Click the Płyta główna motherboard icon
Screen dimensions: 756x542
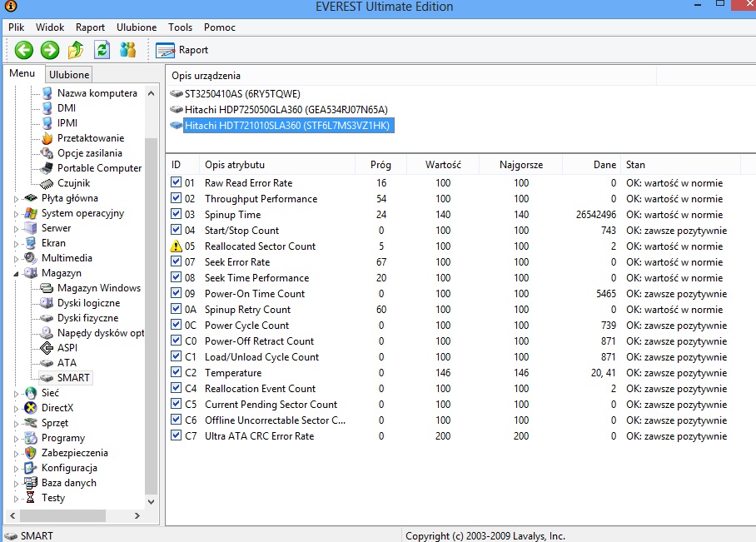31,197
